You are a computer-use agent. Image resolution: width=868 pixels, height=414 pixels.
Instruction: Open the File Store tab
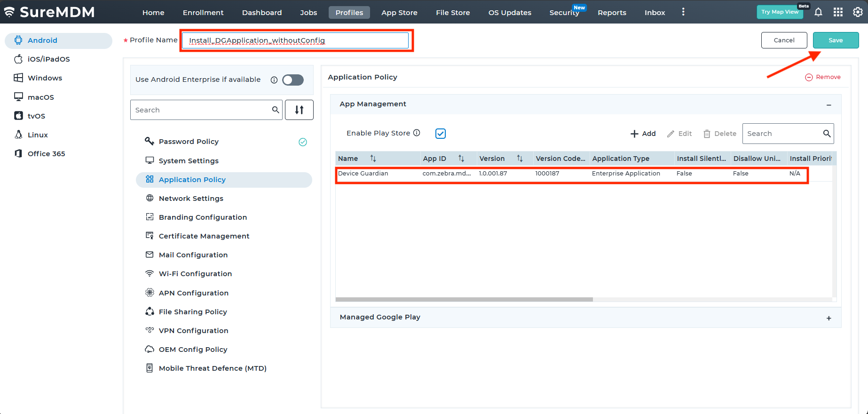453,13
